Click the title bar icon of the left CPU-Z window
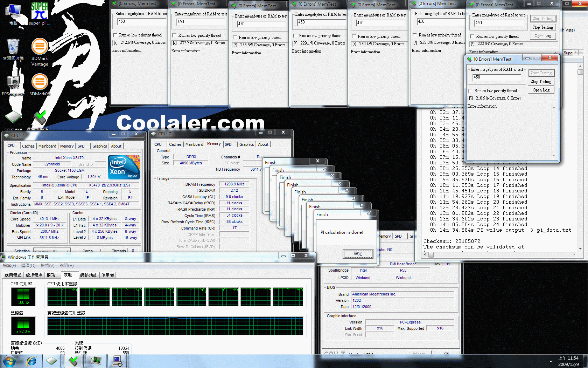 click(6, 135)
